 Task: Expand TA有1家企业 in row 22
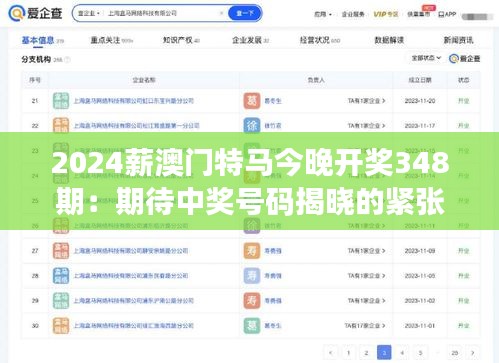pyautogui.click(x=367, y=126)
